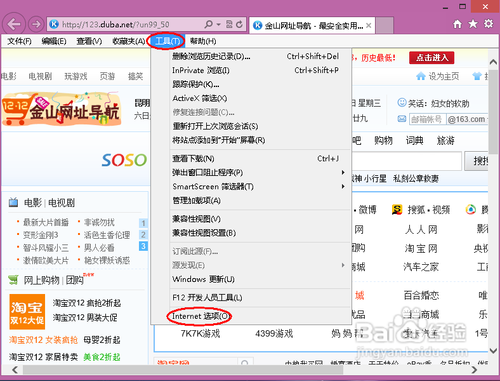This screenshot has width=500, height=381.
Task: Open the address bar dropdown arrow
Action: 219,24
